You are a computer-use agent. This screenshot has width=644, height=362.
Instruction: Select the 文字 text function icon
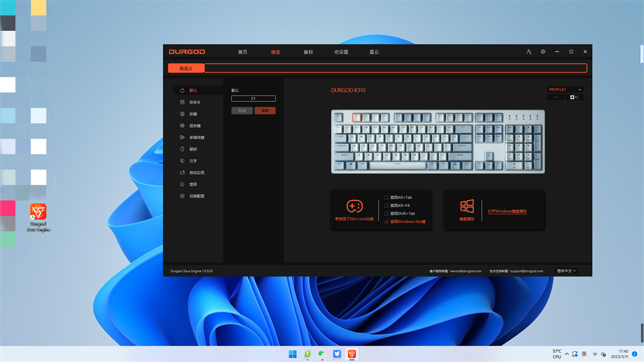coord(182,160)
